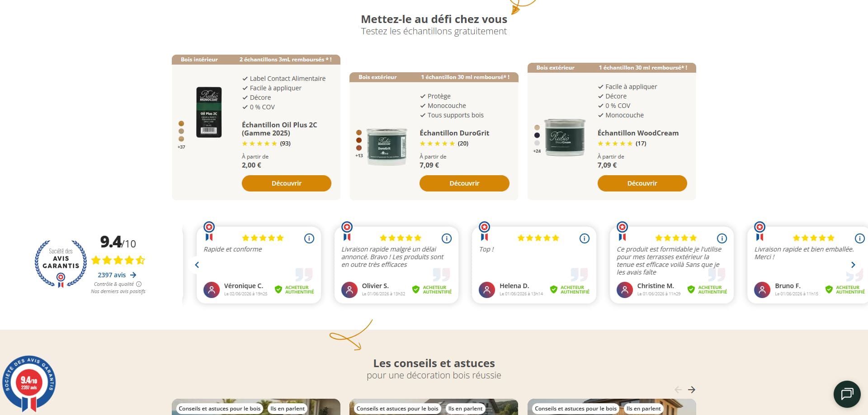Click WoodCream sample jar image
Image resolution: width=868 pixels, height=415 pixels.
pyautogui.click(x=565, y=137)
